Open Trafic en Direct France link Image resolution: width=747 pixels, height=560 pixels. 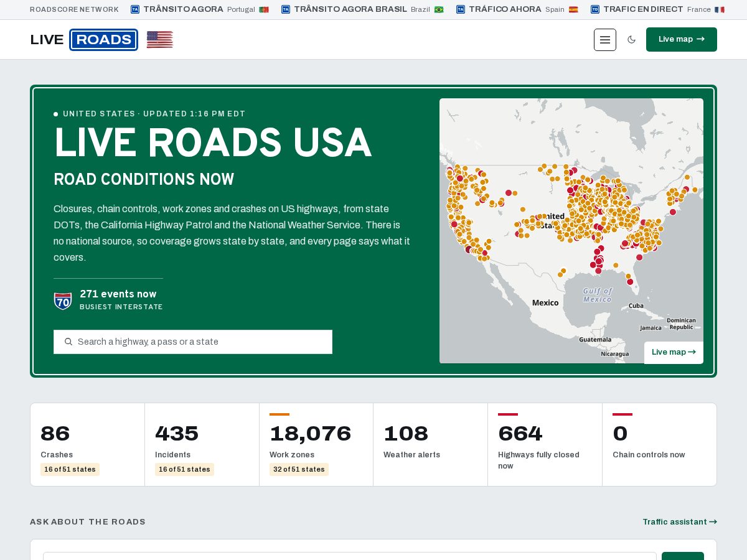[657, 9]
